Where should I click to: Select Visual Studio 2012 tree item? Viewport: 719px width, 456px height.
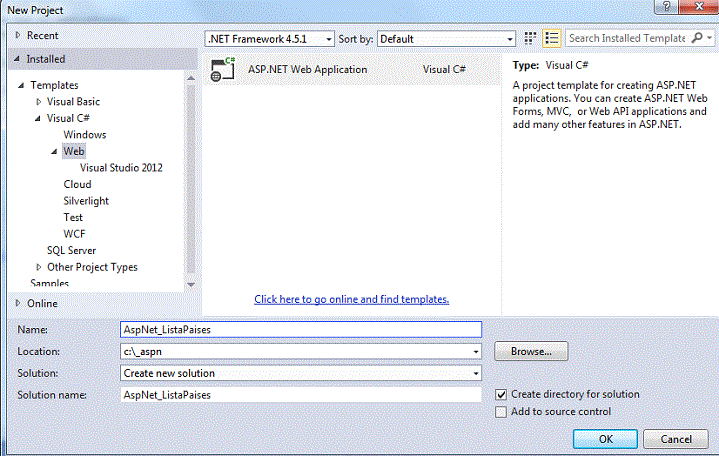click(x=121, y=168)
